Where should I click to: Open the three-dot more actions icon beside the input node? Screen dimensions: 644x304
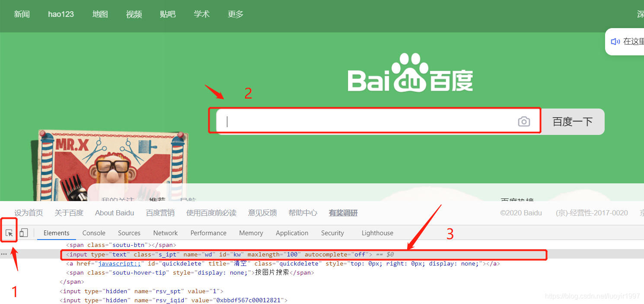click(4, 254)
